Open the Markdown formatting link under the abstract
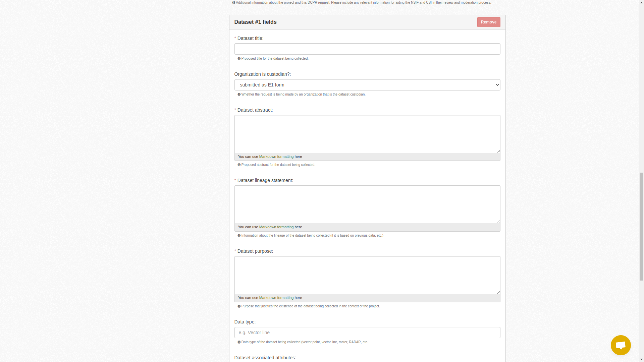The width and height of the screenshot is (644, 362). pos(276,157)
